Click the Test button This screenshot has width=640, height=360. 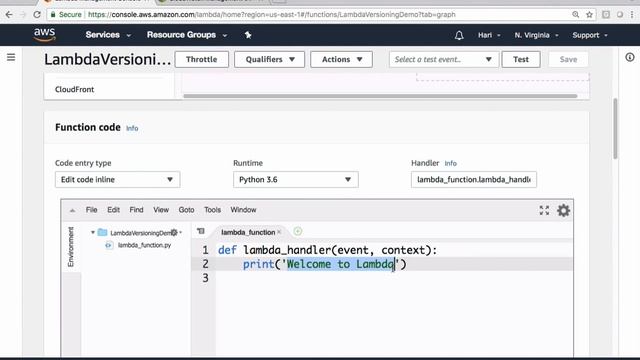[x=521, y=59]
